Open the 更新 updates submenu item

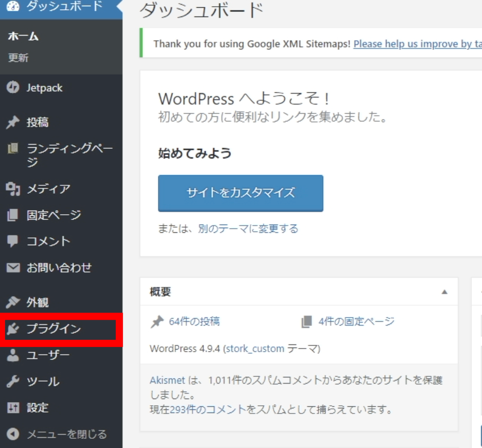18,58
